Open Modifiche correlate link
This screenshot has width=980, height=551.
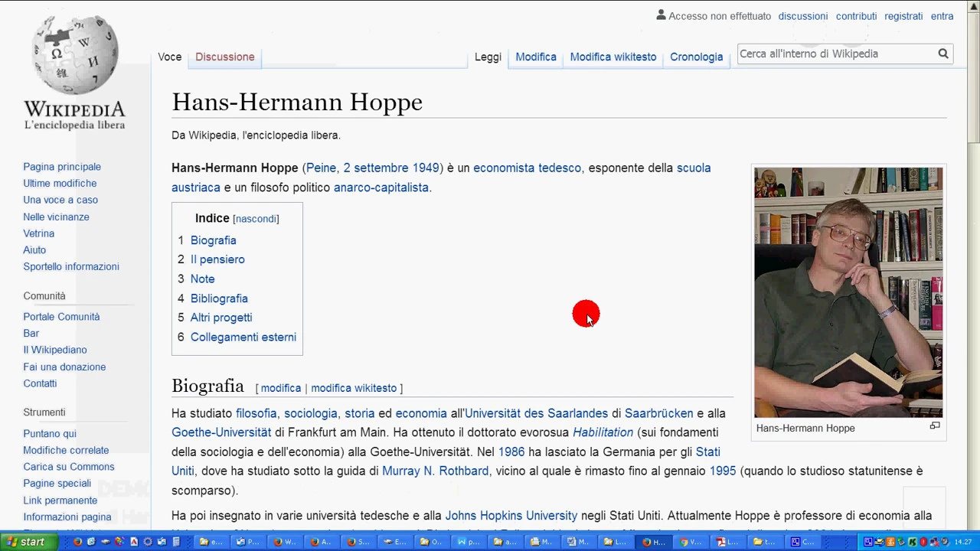(x=66, y=450)
